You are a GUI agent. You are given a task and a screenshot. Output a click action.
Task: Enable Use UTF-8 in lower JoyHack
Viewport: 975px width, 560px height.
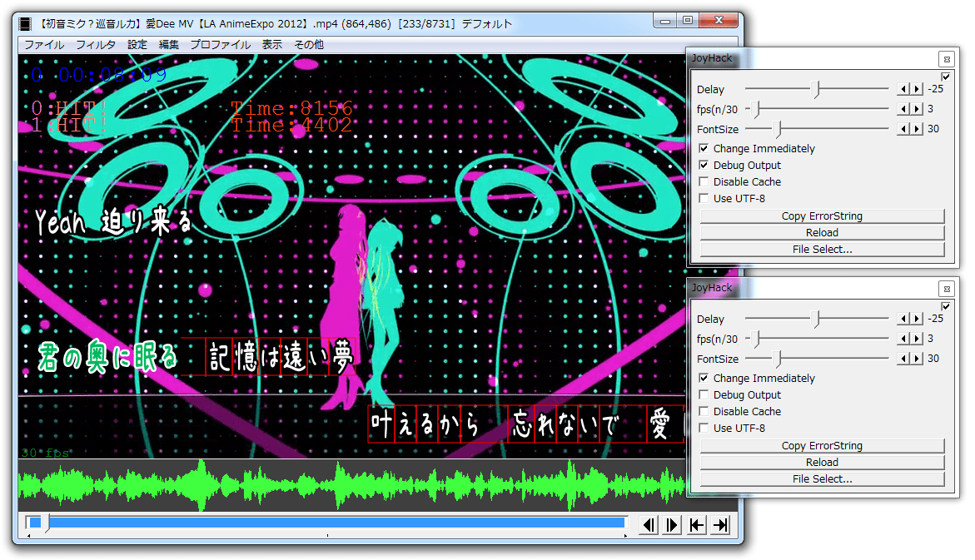[704, 428]
